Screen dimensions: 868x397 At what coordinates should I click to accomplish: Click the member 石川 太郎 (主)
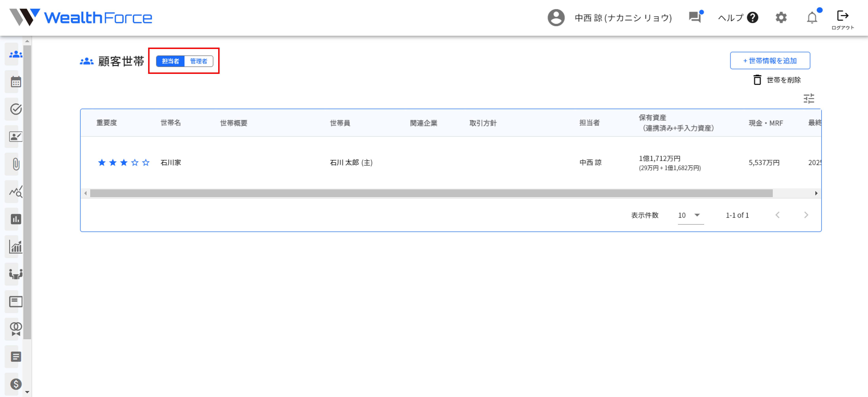pyautogui.click(x=351, y=163)
